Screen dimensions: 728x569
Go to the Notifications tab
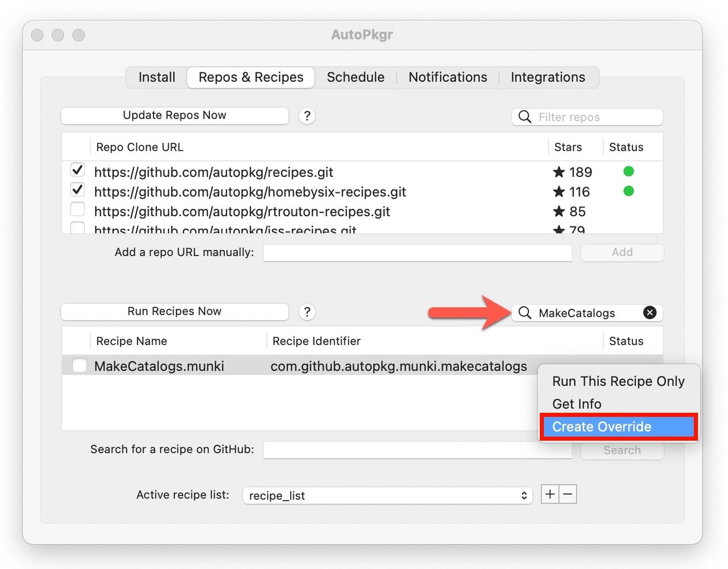coord(448,77)
